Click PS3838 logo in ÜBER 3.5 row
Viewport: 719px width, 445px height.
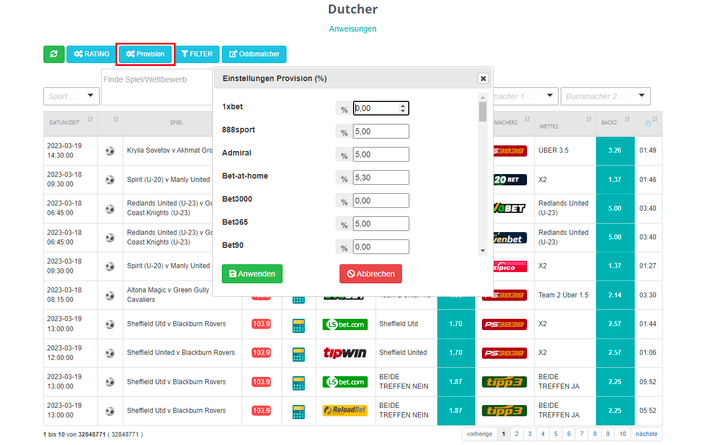click(510, 151)
